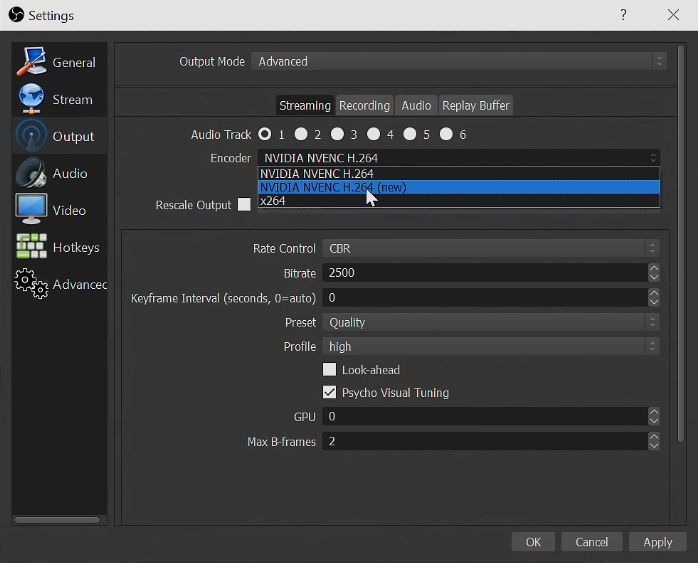Choose x264 encoder option
Screen dimensions: 698x563
pyautogui.click(x=459, y=201)
